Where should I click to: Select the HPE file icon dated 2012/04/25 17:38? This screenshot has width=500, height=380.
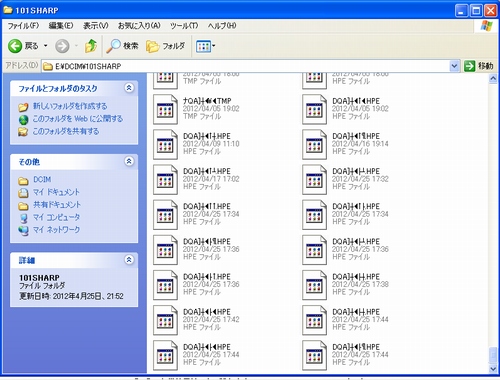click(314, 285)
